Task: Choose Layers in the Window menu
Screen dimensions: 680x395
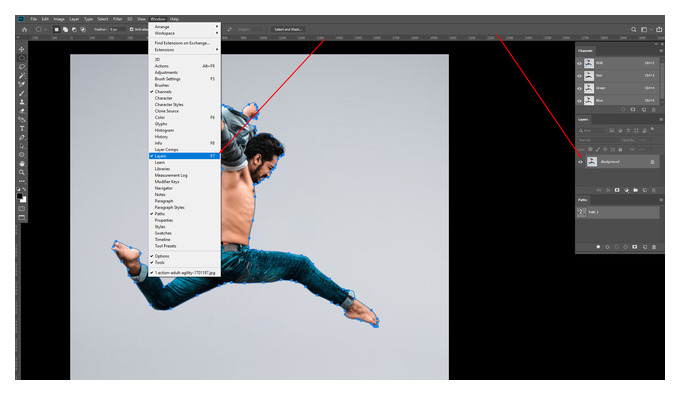Action: (x=185, y=156)
